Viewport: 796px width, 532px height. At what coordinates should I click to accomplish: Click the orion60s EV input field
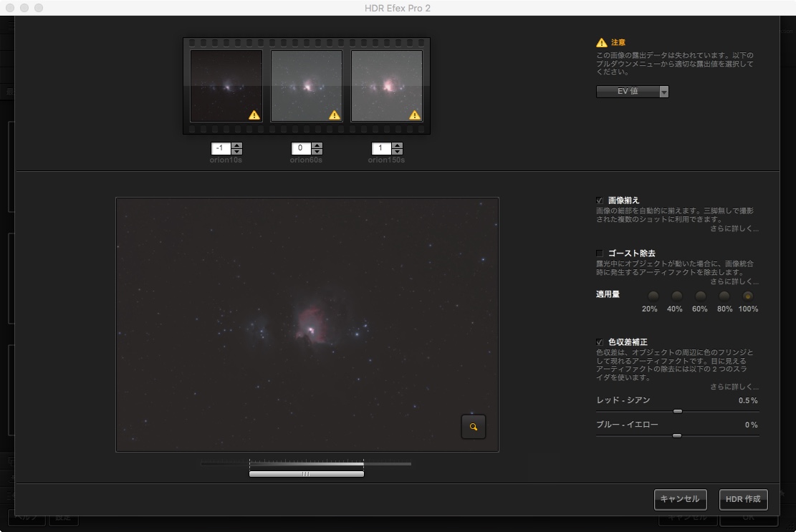301,148
